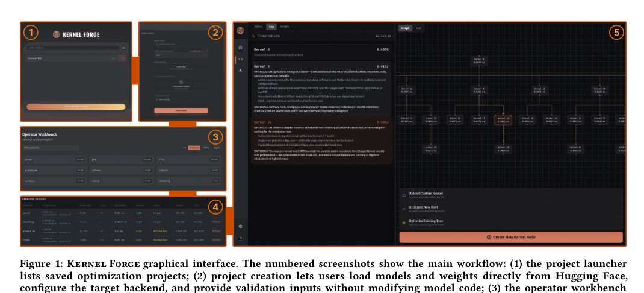
Task: Select the Graph view tab
Action: (406, 28)
